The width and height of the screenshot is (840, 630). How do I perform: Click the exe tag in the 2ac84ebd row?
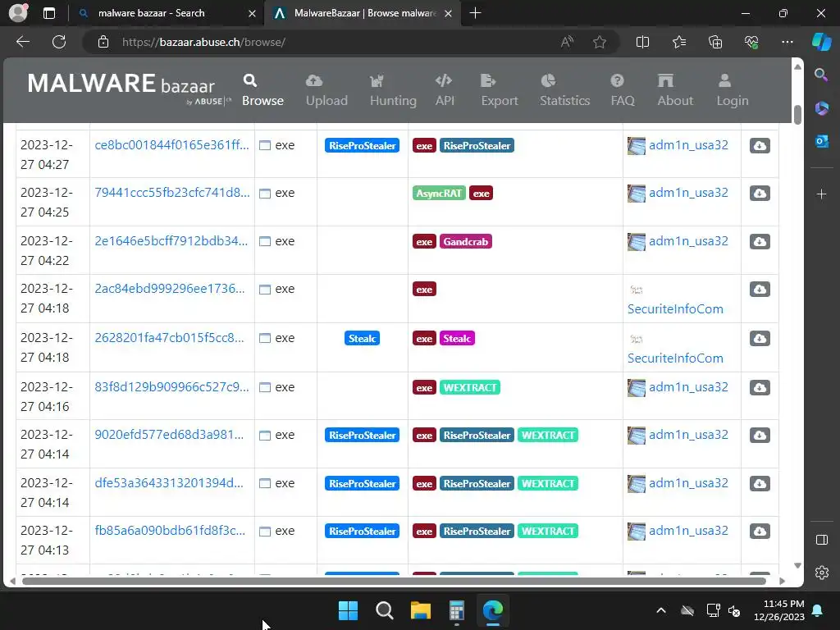[424, 290]
